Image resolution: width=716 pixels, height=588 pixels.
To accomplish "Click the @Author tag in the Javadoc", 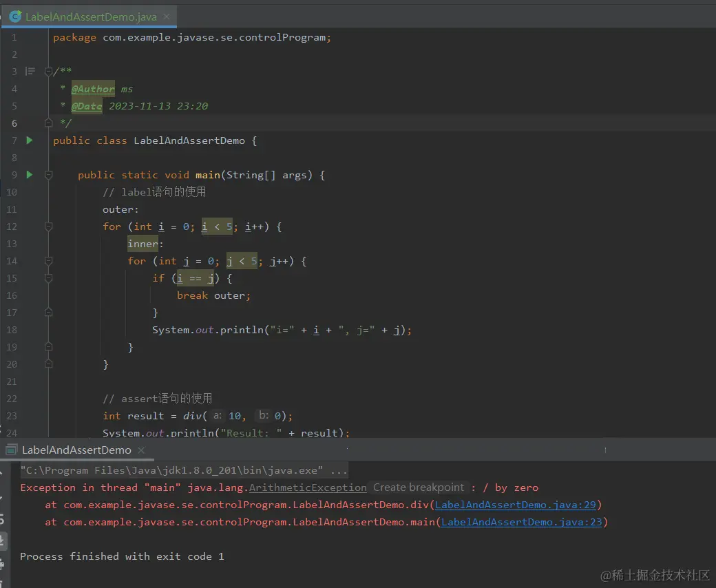I will 93,89.
